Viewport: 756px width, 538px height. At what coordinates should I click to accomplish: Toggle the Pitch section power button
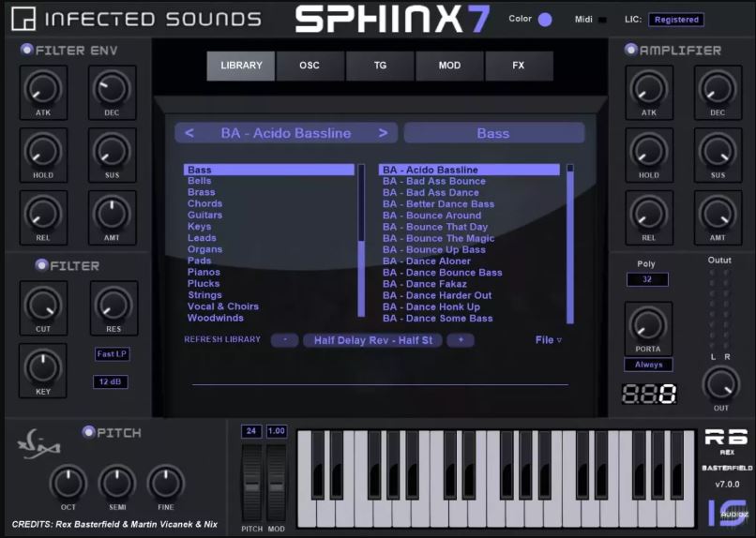pyautogui.click(x=89, y=431)
